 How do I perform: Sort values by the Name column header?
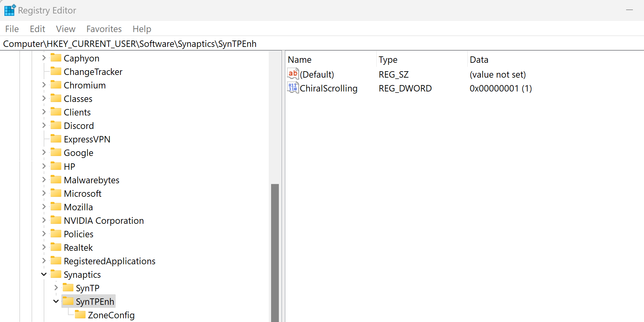[x=299, y=59]
